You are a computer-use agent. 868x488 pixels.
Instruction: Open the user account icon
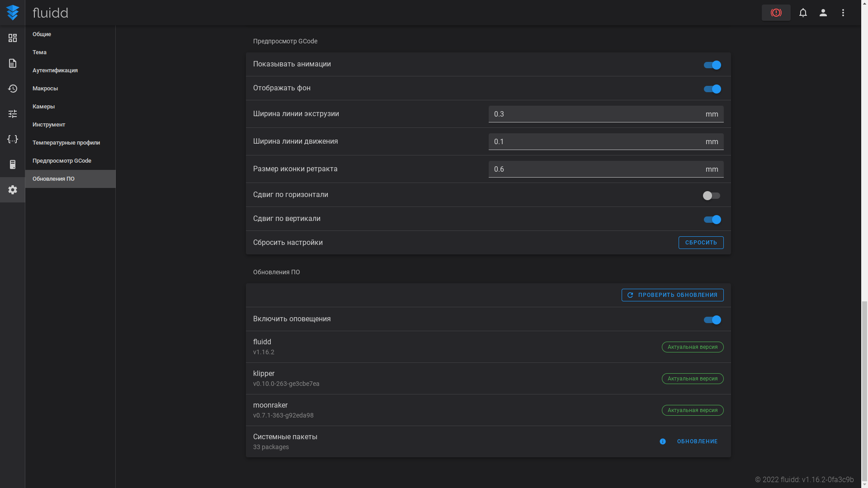[823, 13]
